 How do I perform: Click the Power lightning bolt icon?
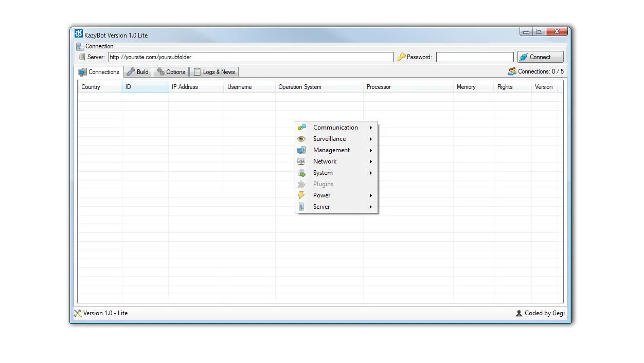[301, 195]
